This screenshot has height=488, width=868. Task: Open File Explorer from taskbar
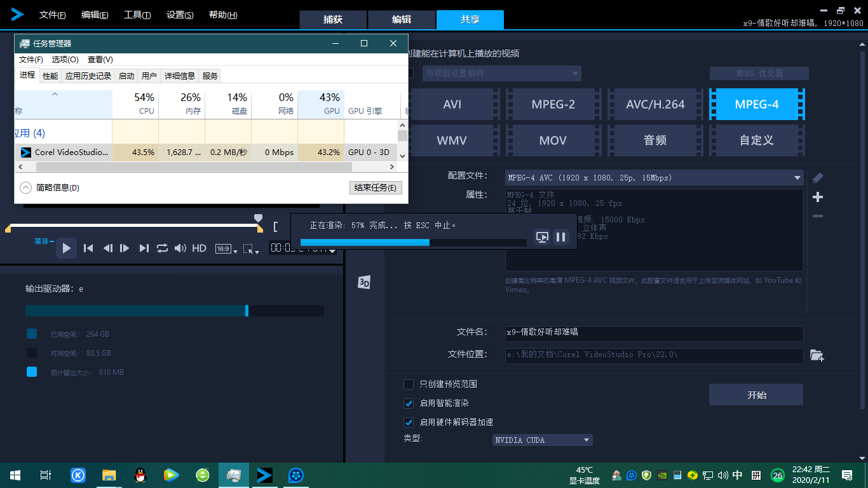[109, 475]
